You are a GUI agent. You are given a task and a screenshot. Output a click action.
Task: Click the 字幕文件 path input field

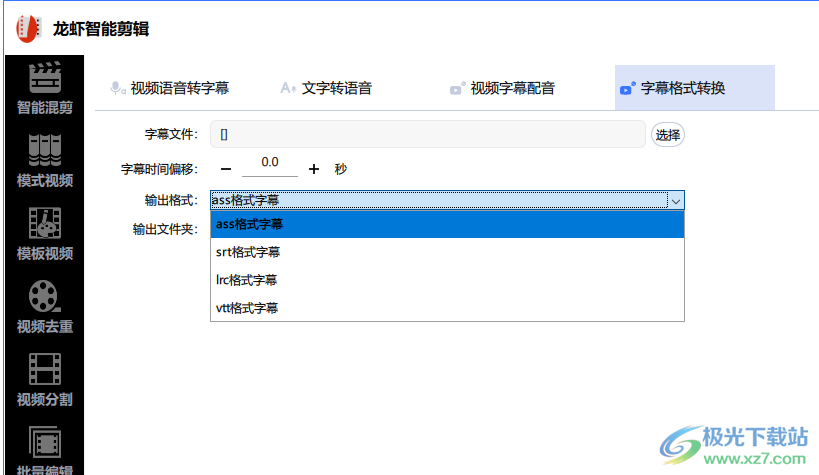click(428, 134)
